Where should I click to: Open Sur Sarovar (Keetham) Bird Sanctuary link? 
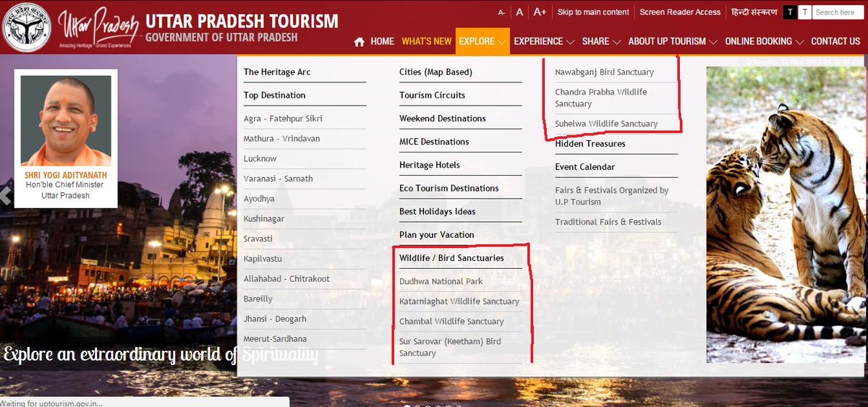pos(450,347)
